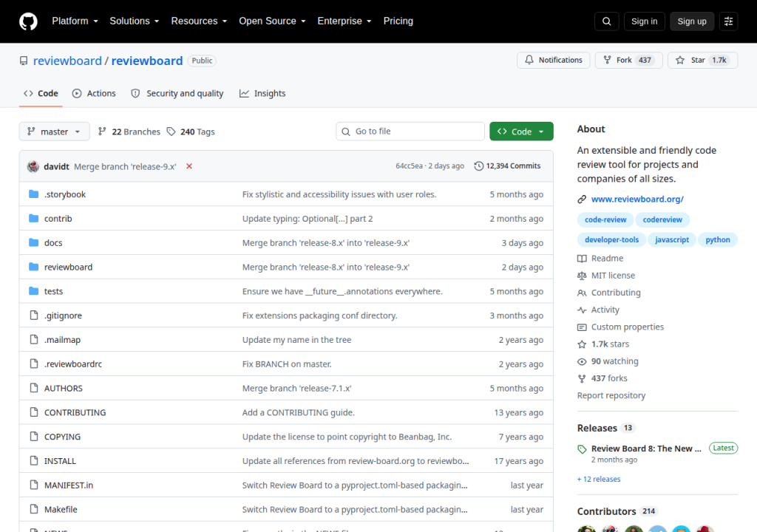
Task: Click the tests folder icon
Action: [x=33, y=290]
